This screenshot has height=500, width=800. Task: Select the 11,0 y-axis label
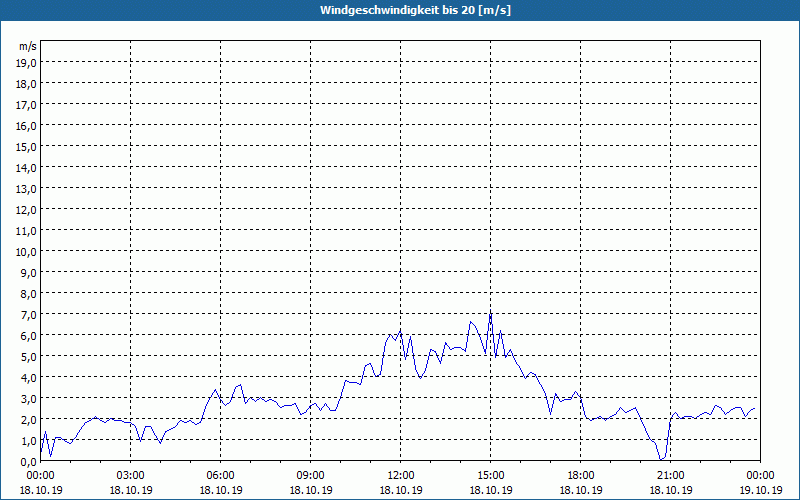point(28,231)
